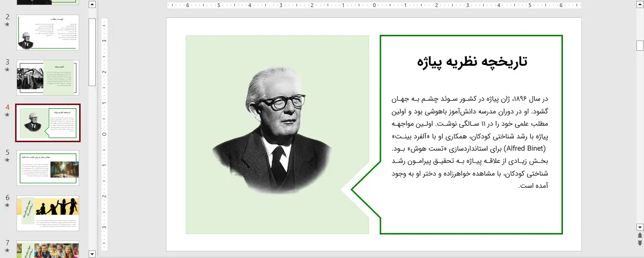Click the animation star icon under slide 6
The image size is (644, 258).
[x=7, y=205]
